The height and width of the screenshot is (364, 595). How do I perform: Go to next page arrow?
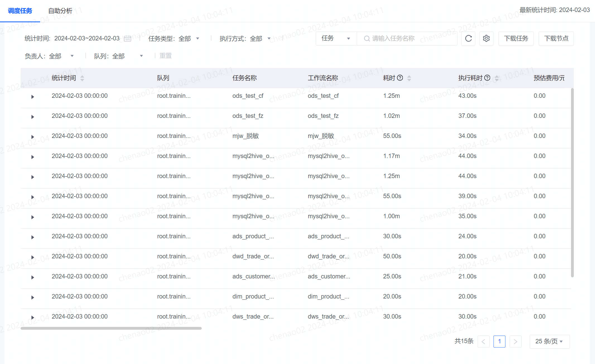coord(515,341)
